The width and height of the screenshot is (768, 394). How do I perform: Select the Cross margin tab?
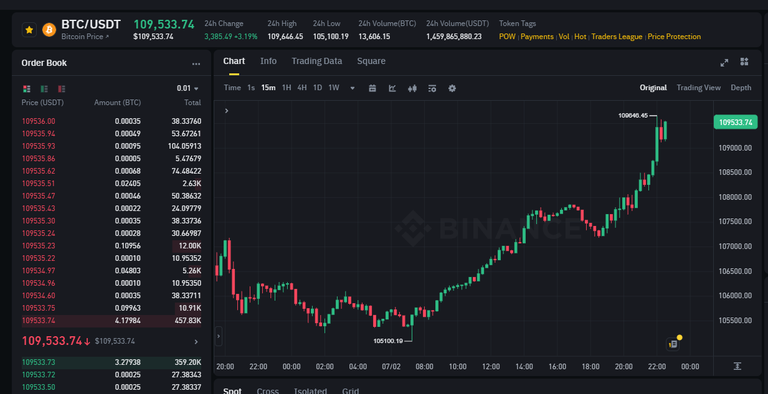click(267, 391)
